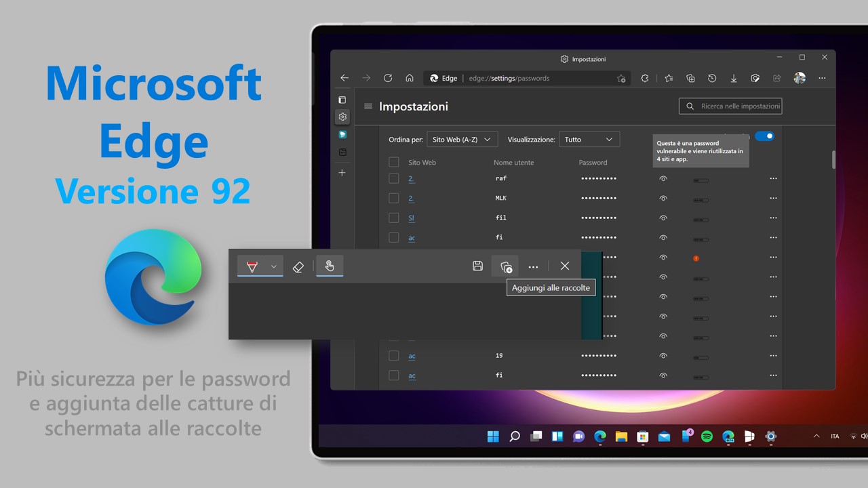Select the gear Settings tab in sidebar
This screenshot has width=868, height=488.
pyautogui.click(x=342, y=117)
